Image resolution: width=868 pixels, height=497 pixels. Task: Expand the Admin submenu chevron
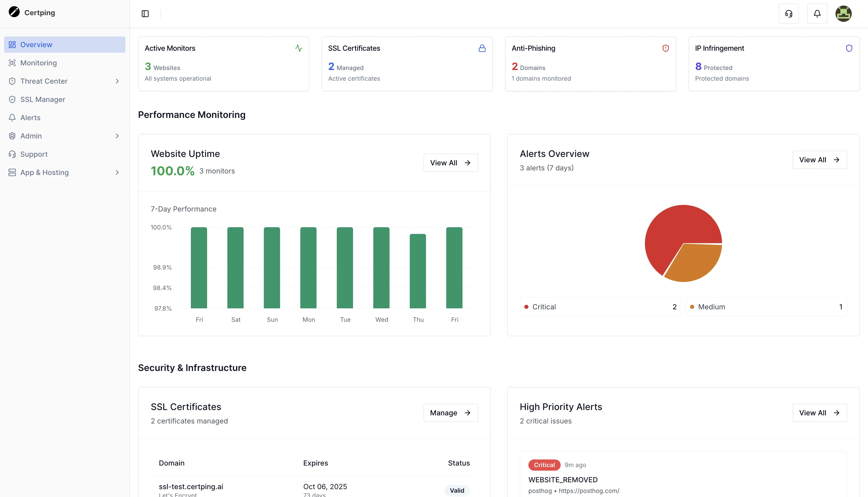click(117, 136)
